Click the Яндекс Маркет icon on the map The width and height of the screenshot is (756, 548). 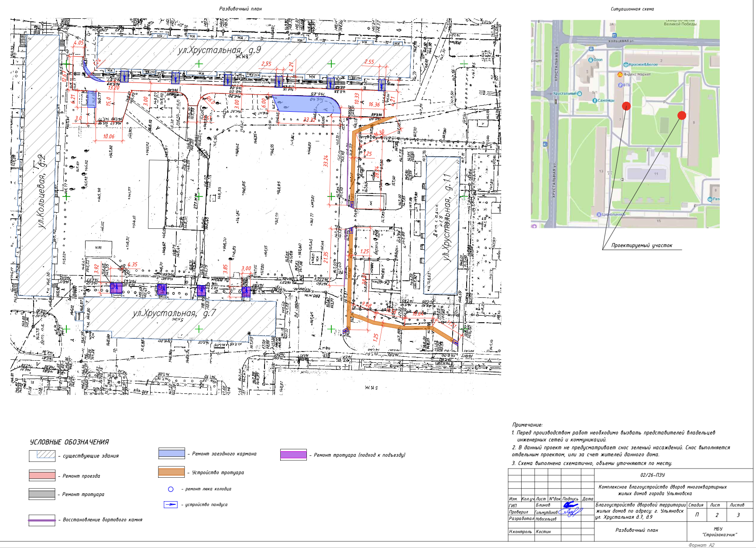point(620,74)
